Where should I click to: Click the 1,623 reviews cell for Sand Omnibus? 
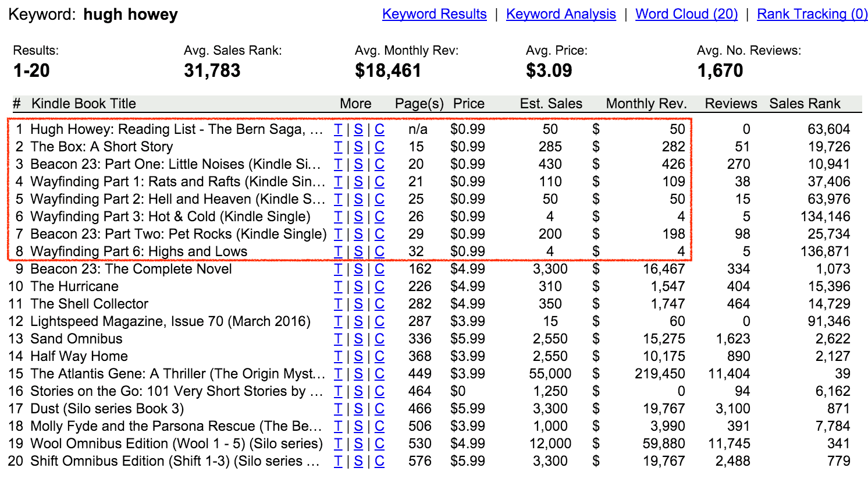[x=733, y=339]
